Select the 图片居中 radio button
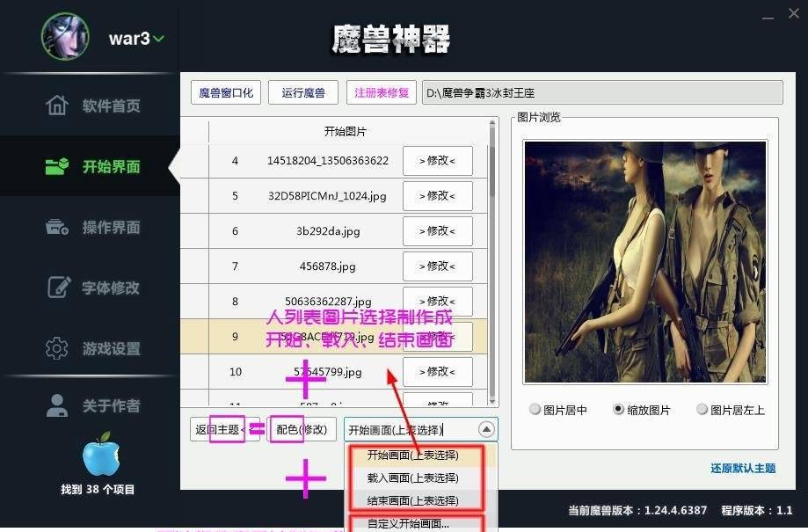The height and width of the screenshot is (532, 808). click(x=535, y=409)
